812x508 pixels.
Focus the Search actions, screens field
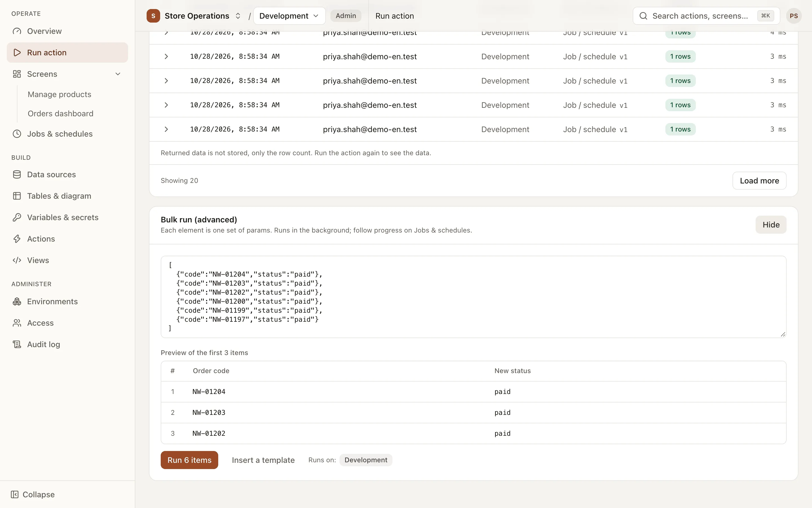point(706,16)
